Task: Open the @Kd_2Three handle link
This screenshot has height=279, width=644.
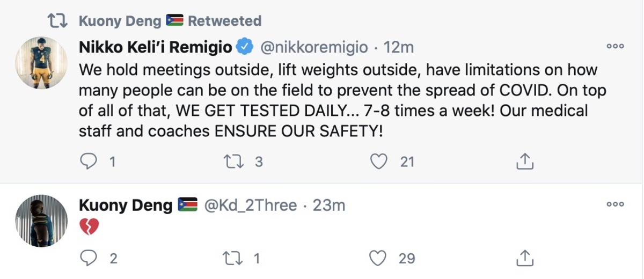Action: [x=251, y=205]
